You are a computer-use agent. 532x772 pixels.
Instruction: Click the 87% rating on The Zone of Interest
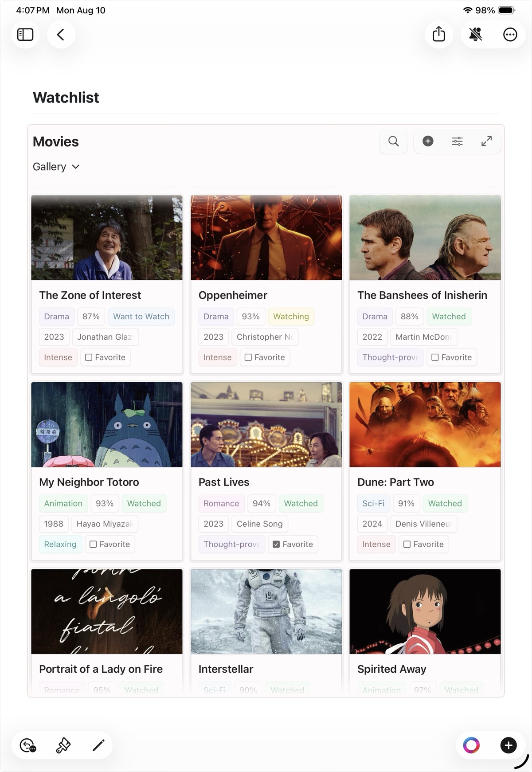(x=91, y=317)
